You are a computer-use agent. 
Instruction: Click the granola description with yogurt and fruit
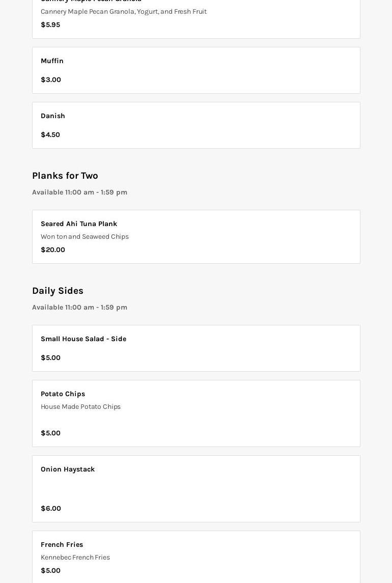124,12
